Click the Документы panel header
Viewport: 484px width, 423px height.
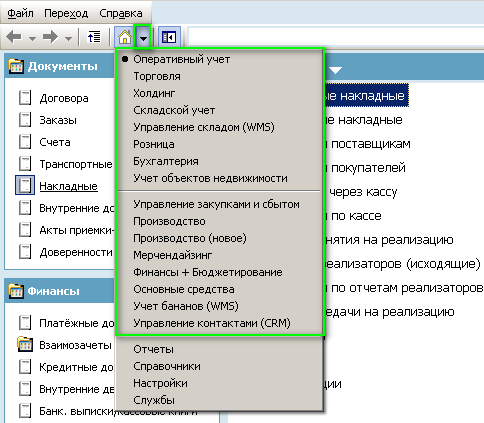tap(60, 66)
